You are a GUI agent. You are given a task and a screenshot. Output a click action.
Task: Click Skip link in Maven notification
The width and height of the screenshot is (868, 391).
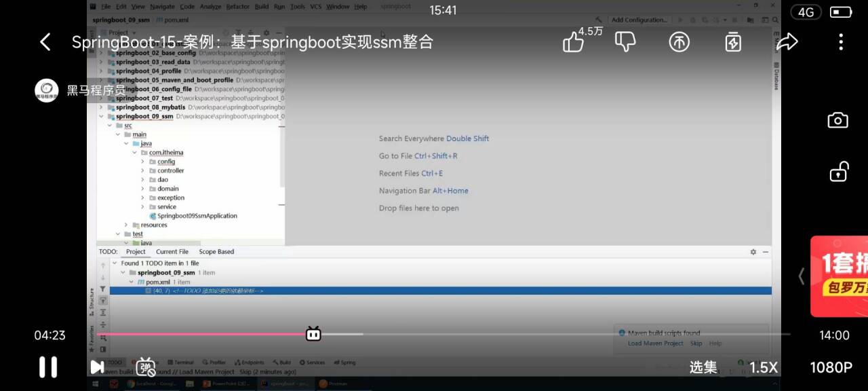pyautogui.click(x=696, y=343)
